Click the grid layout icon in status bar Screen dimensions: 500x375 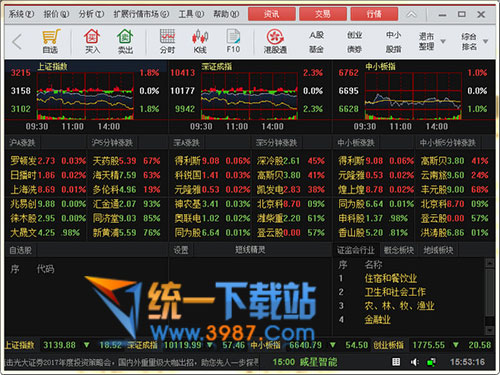pos(396,362)
